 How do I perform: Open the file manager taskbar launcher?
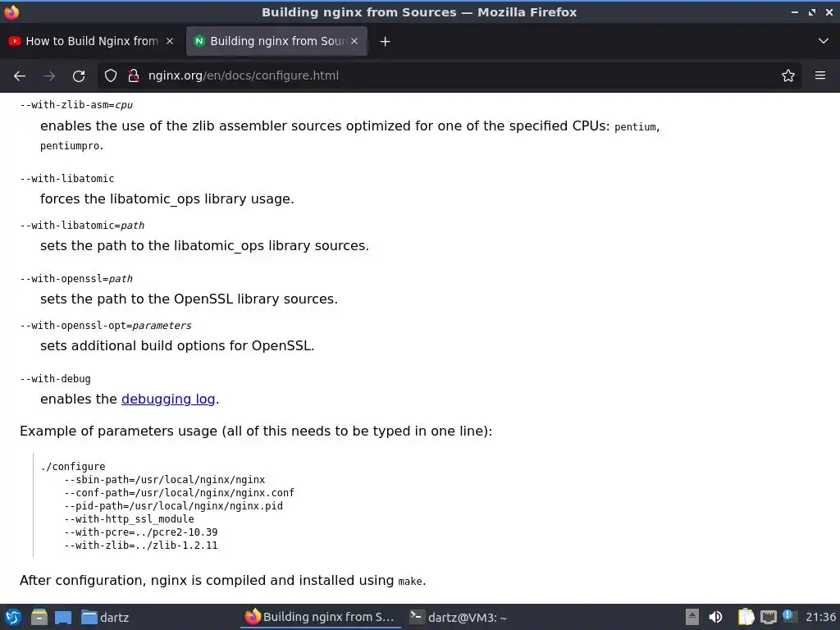point(39,617)
